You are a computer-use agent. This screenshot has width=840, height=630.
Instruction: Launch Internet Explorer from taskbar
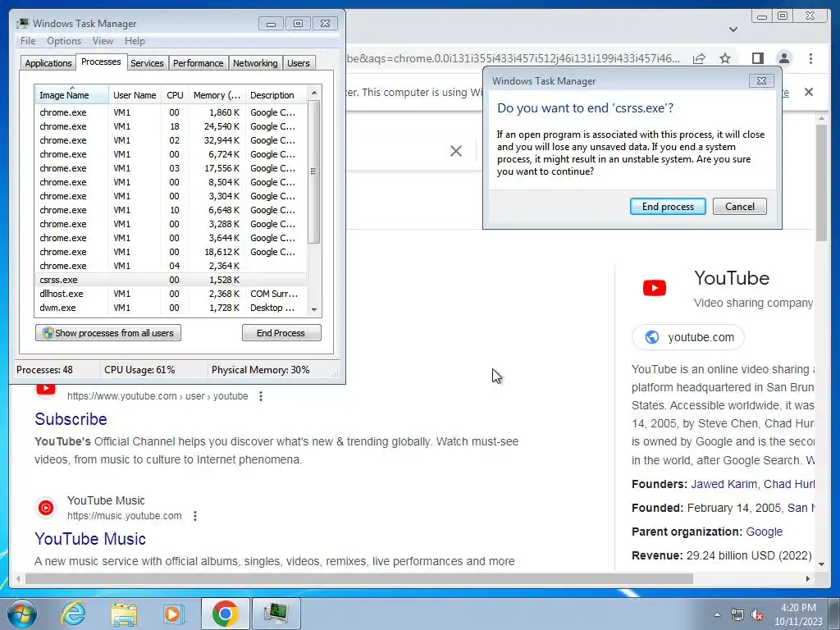pyautogui.click(x=73, y=614)
